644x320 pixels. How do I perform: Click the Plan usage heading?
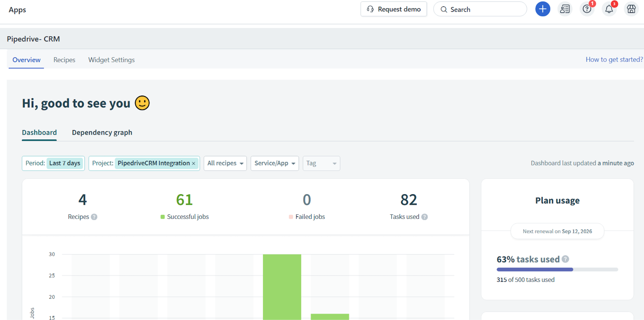pos(557,201)
